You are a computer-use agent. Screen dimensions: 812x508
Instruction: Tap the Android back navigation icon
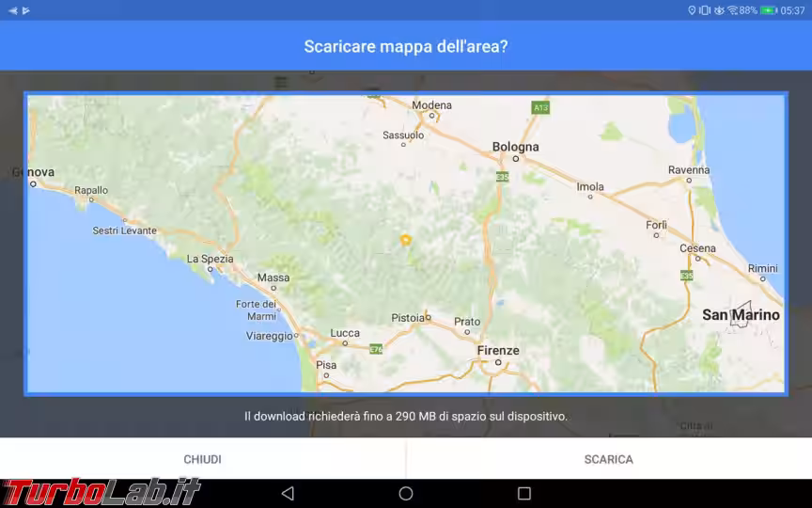(288, 494)
